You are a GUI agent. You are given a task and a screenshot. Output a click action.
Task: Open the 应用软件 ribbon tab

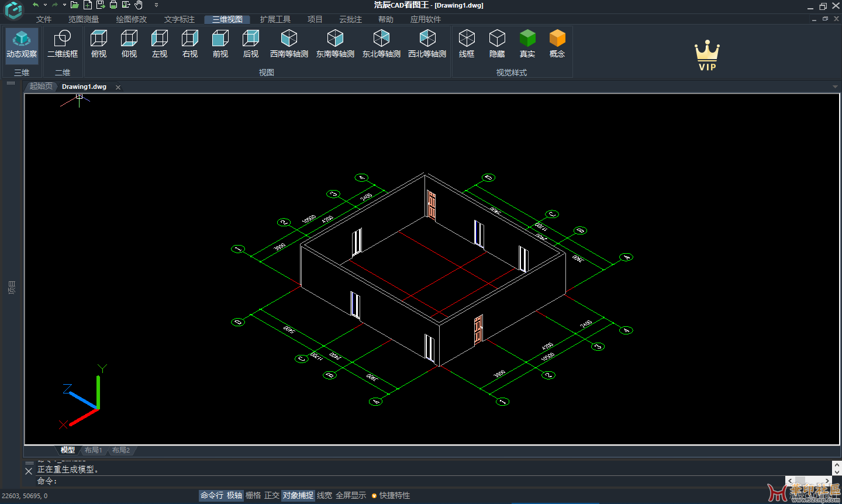coord(426,19)
